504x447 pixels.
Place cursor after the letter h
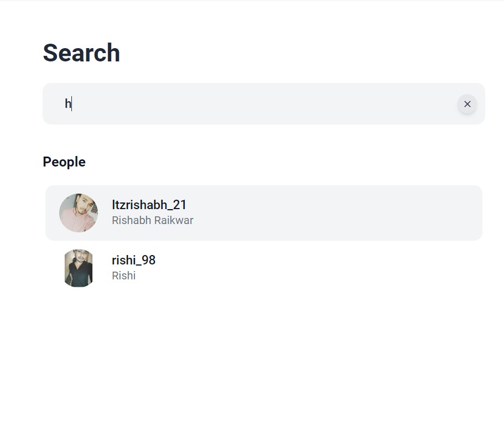tap(71, 104)
